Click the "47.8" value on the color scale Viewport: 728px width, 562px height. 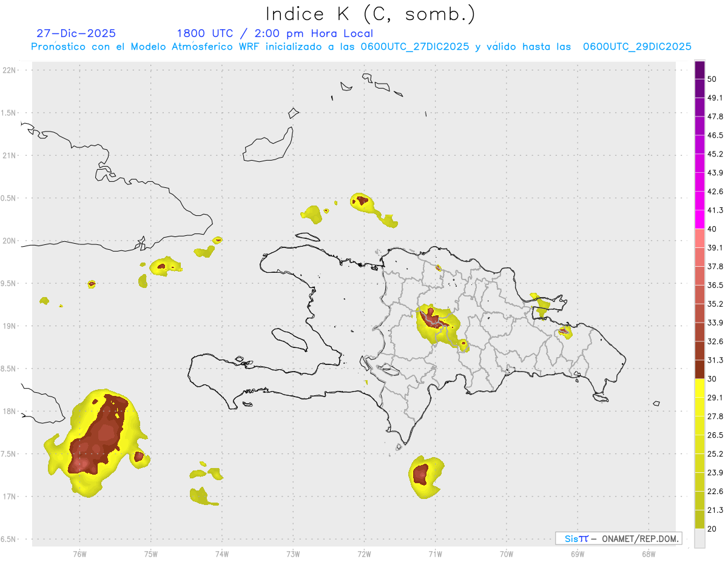[715, 116]
